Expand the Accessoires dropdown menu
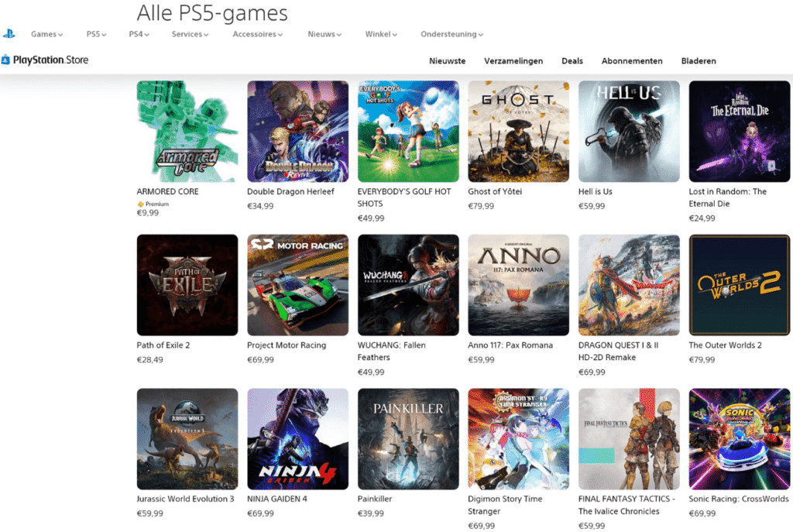Screen dimensions: 793x532 [257, 34]
